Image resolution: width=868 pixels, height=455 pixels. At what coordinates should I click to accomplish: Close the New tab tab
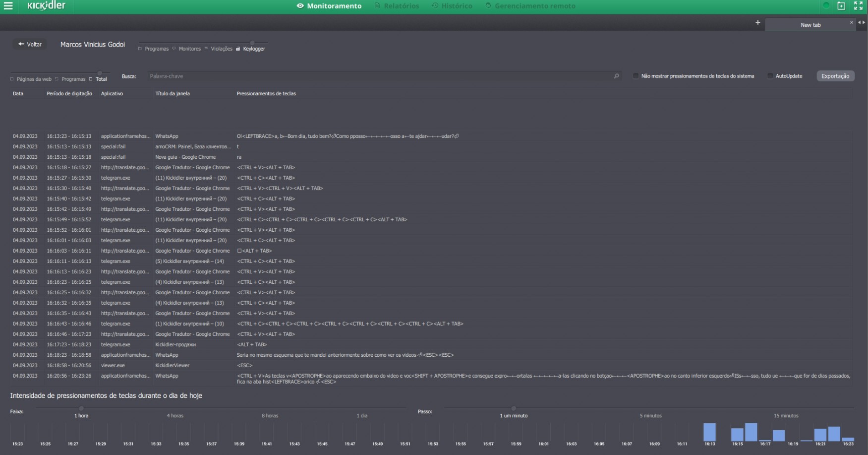[x=852, y=22]
